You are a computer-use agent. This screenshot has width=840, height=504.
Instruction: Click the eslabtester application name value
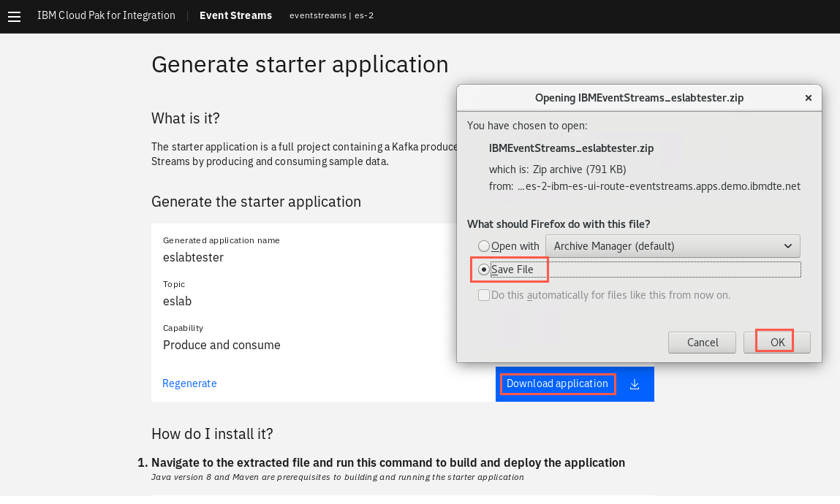[x=194, y=257]
